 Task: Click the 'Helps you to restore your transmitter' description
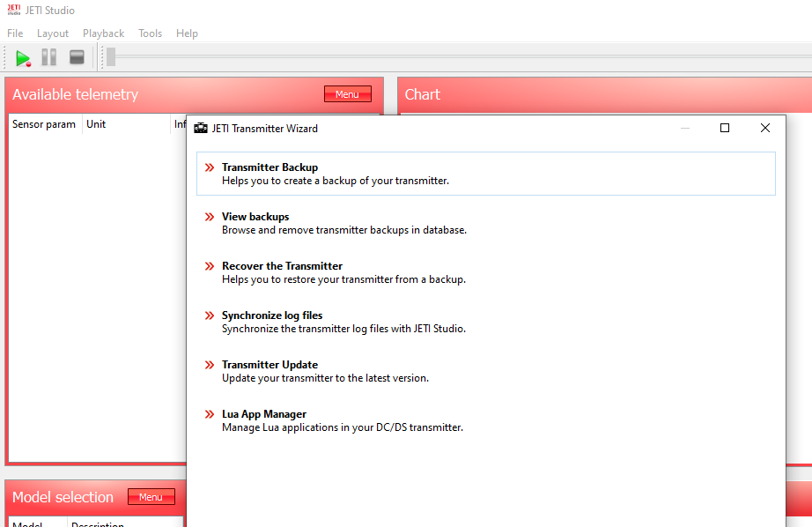[x=343, y=279]
